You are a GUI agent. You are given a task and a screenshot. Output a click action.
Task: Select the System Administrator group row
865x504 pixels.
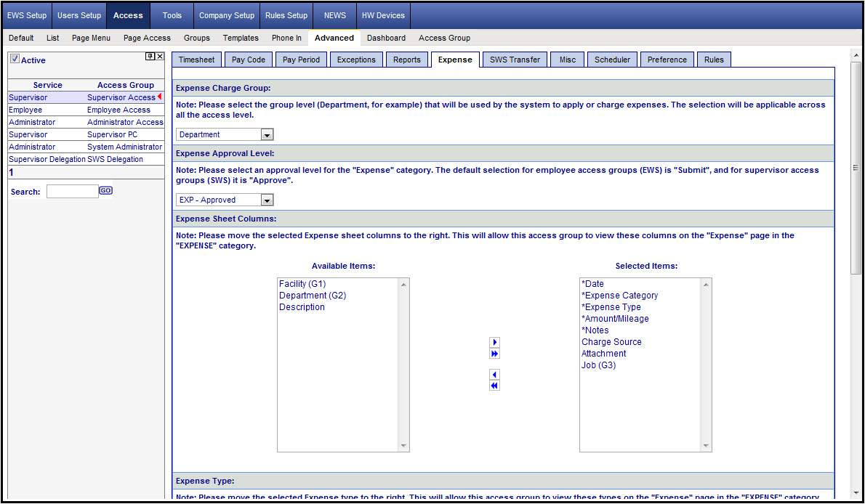coord(86,147)
